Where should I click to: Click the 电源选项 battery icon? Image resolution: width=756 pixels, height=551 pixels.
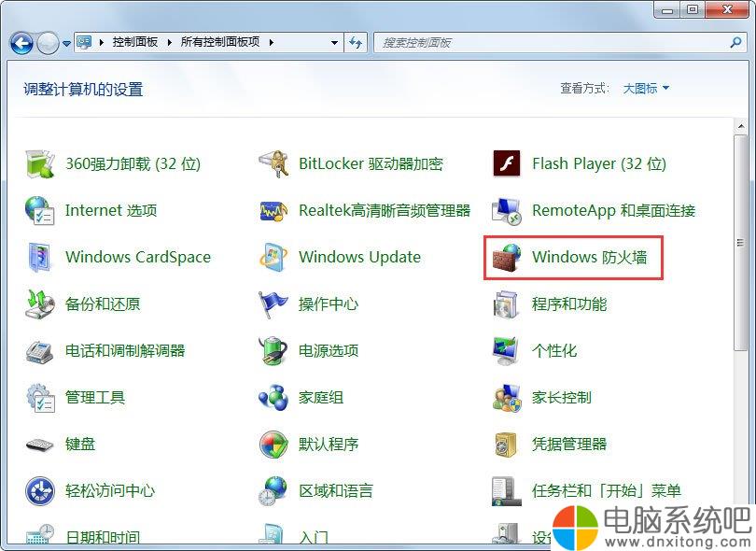click(273, 351)
